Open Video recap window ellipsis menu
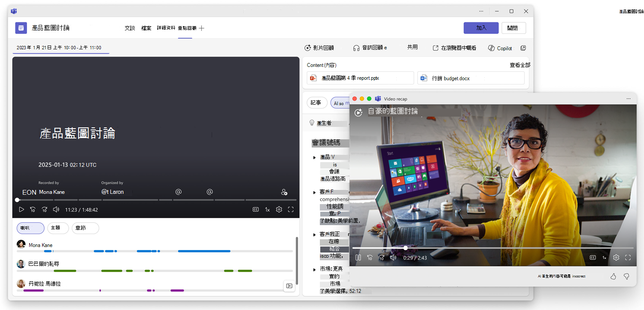This screenshot has height=310, width=644. [x=629, y=99]
